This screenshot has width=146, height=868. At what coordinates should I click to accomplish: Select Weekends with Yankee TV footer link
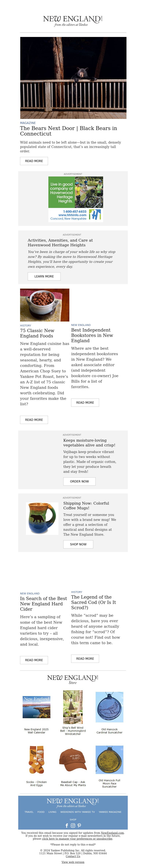click(77, 812)
